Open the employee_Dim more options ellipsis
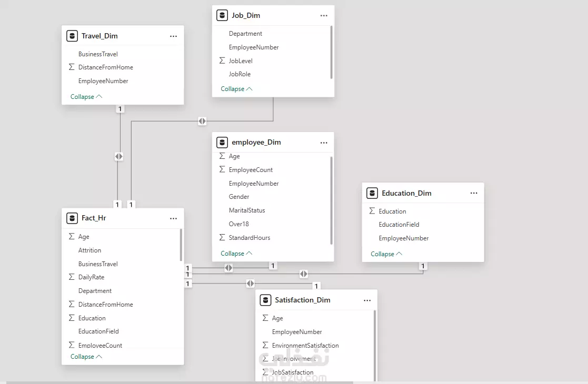588x384 pixels. (324, 143)
